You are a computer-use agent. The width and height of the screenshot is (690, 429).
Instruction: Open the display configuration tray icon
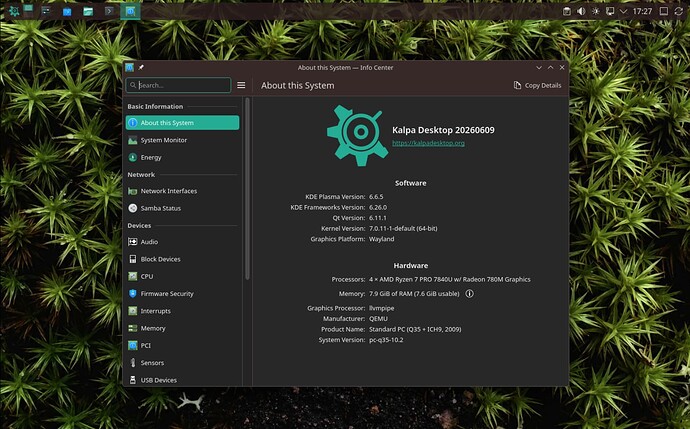[x=610, y=11]
